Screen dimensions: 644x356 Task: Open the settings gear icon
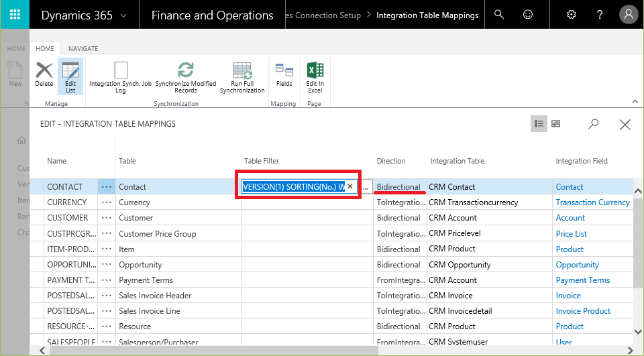(572, 15)
